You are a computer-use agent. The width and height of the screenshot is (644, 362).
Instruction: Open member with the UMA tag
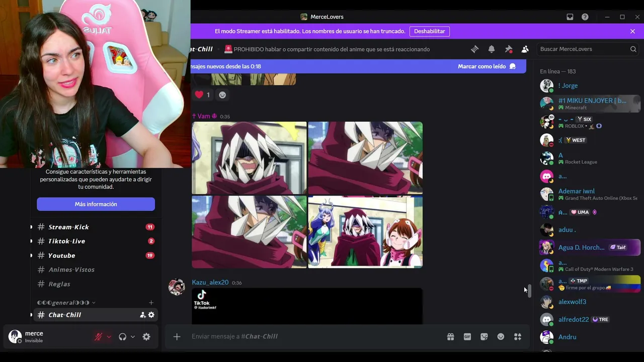coord(589,212)
